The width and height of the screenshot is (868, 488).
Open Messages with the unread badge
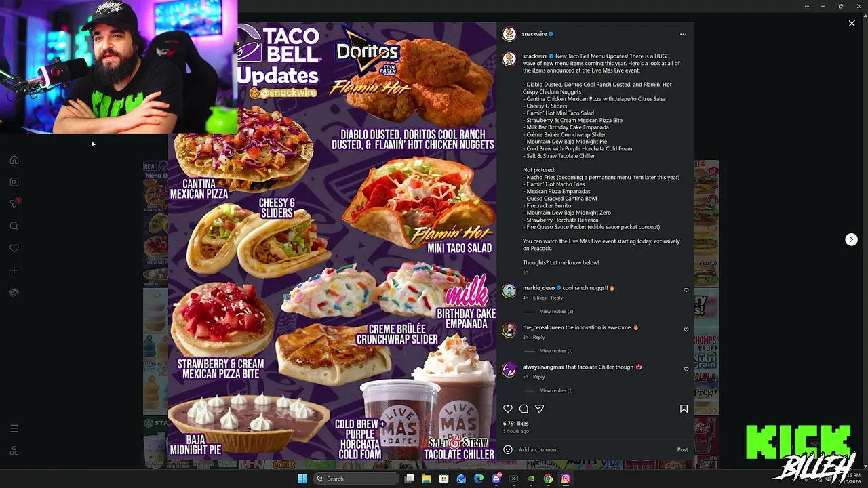pyautogui.click(x=14, y=203)
